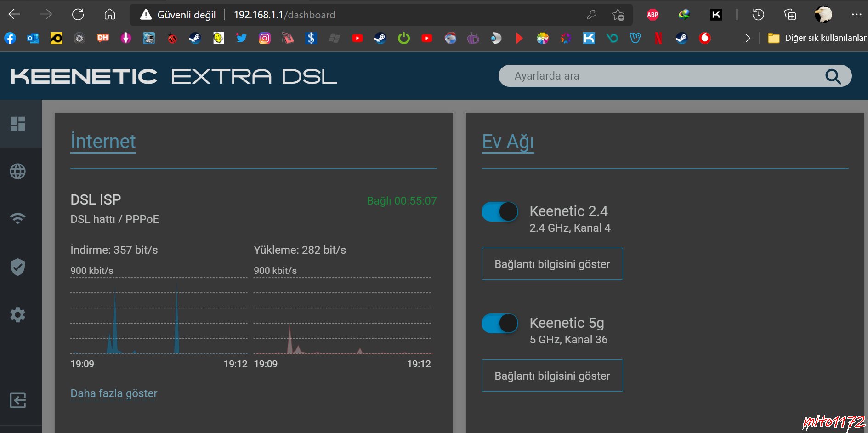Open the three-dot browser menu
This screenshot has height=433, width=868.
pyautogui.click(x=856, y=15)
